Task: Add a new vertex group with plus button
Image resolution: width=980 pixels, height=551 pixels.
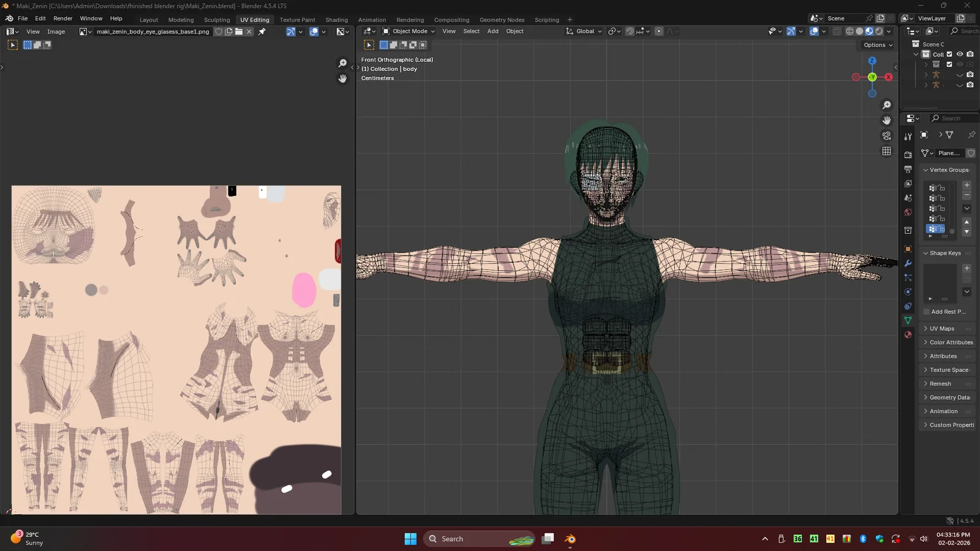Action: (967, 185)
